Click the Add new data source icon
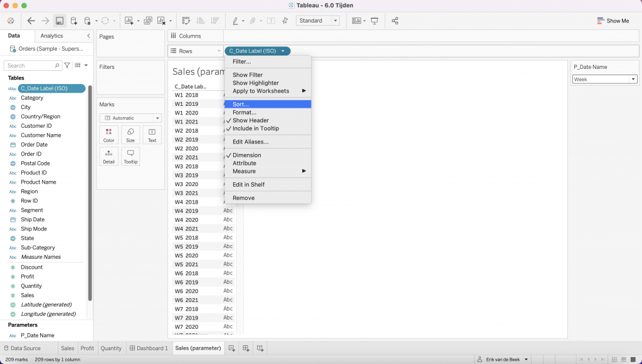The height and width of the screenshot is (364, 642). coord(74,21)
